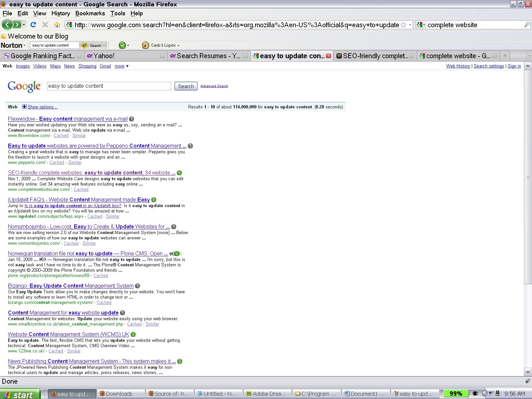Reload the page with the refresh icon
The height and width of the screenshot is (399, 532).
[33, 25]
